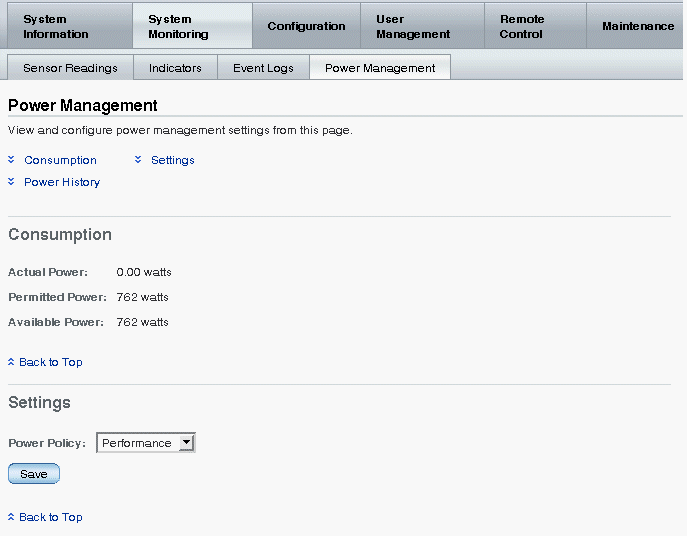Open the Power Policy dropdown
The image size is (687, 536).
point(146,443)
